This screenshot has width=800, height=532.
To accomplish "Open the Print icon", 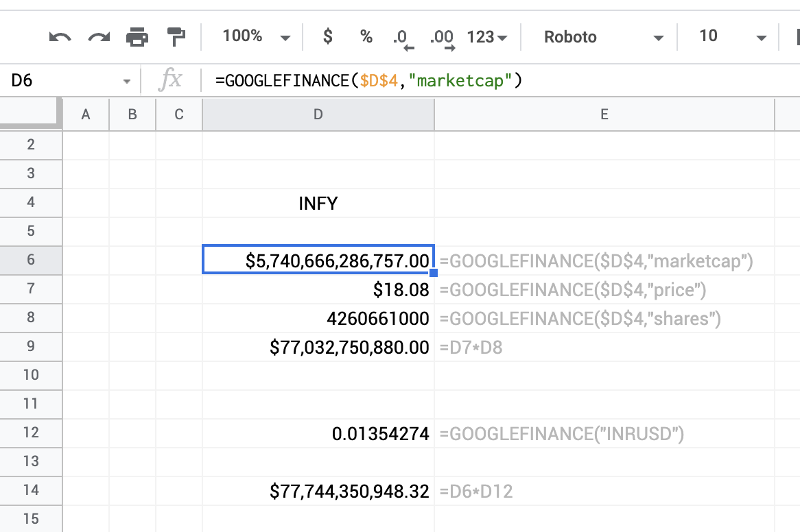I will click(137, 37).
